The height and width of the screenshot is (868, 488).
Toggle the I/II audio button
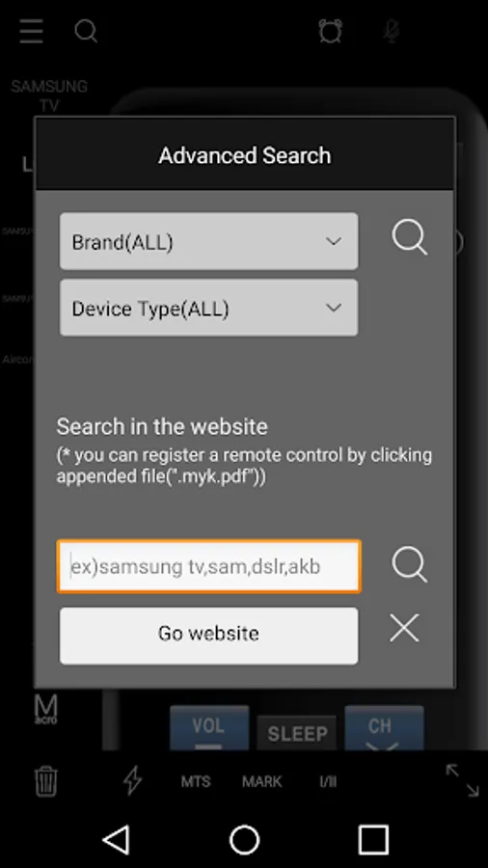[328, 781]
